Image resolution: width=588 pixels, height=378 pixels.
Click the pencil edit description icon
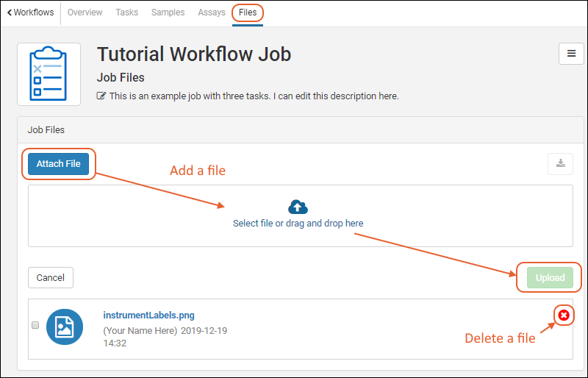click(101, 96)
